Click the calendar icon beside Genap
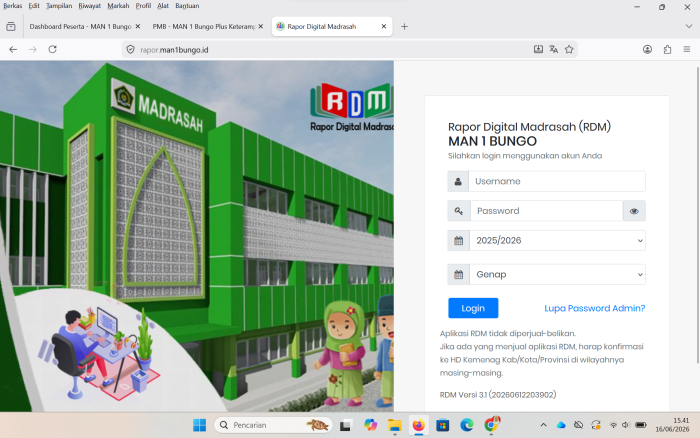Screen dimensions: 700x438 pos(458,275)
